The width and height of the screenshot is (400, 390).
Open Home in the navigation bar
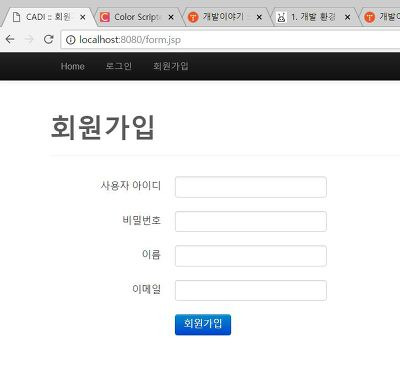click(x=72, y=66)
